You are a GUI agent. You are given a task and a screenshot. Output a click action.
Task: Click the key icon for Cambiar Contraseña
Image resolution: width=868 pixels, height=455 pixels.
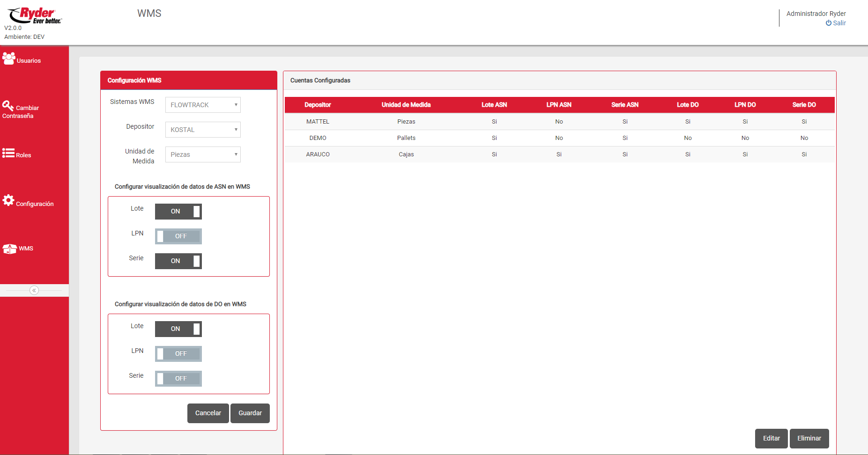pos(8,106)
